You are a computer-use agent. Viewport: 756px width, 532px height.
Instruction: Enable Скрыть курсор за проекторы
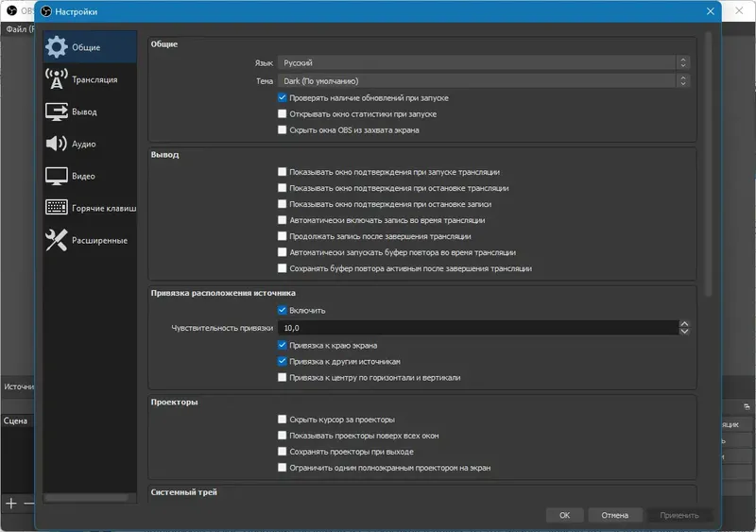coord(282,419)
